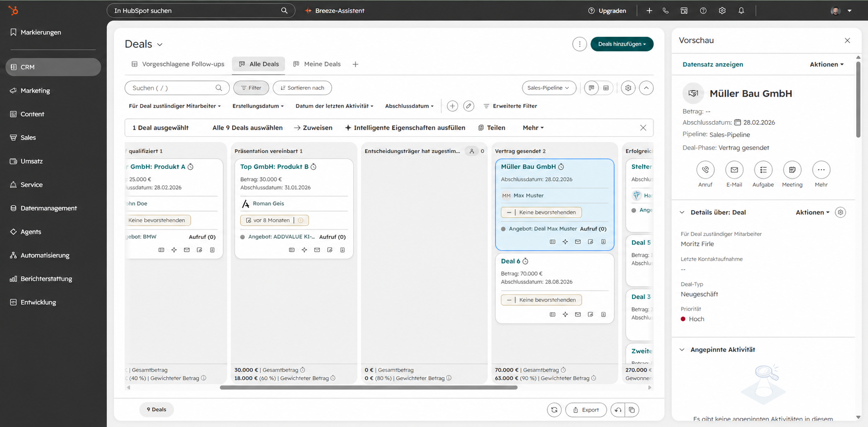The width and height of the screenshot is (868, 427).
Task: Open notifications bell icon in top bar
Action: coord(741,11)
